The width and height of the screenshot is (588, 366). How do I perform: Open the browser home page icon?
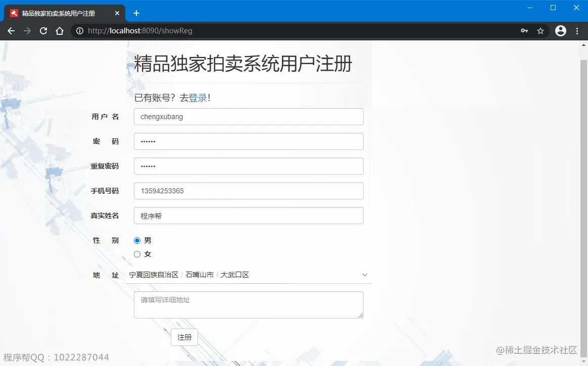click(60, 31)
